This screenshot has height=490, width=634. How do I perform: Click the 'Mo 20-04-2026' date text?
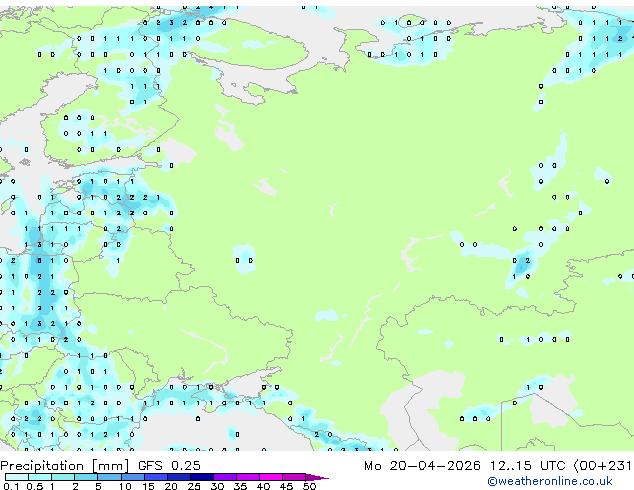tap(422, 466)
